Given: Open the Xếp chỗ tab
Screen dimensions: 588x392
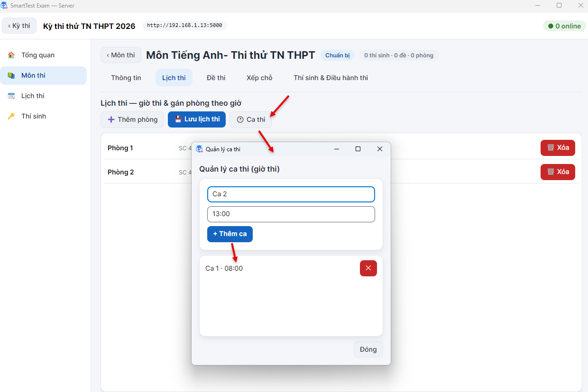Looking at the screenshot, I should (x=259, y=78).
